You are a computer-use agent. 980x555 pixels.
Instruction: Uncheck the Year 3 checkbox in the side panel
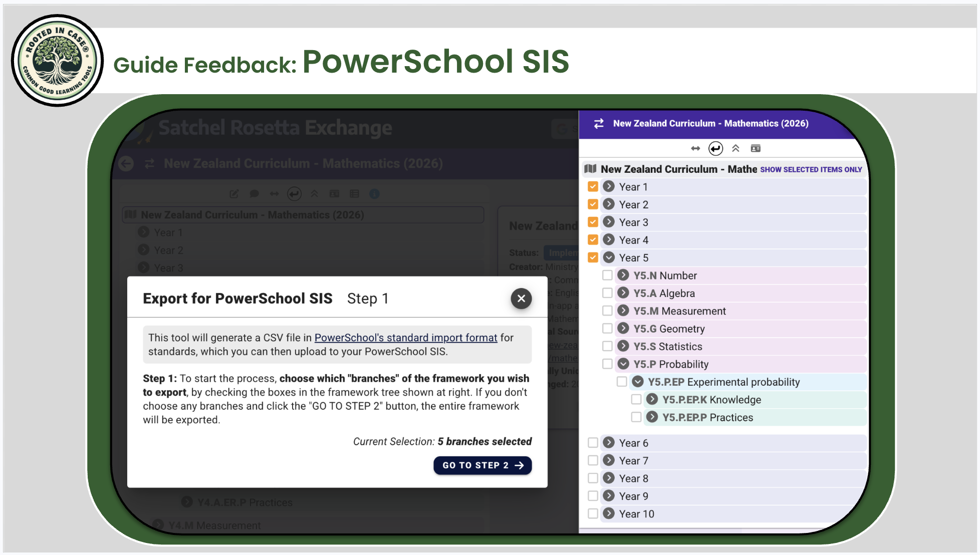point(593,222)
